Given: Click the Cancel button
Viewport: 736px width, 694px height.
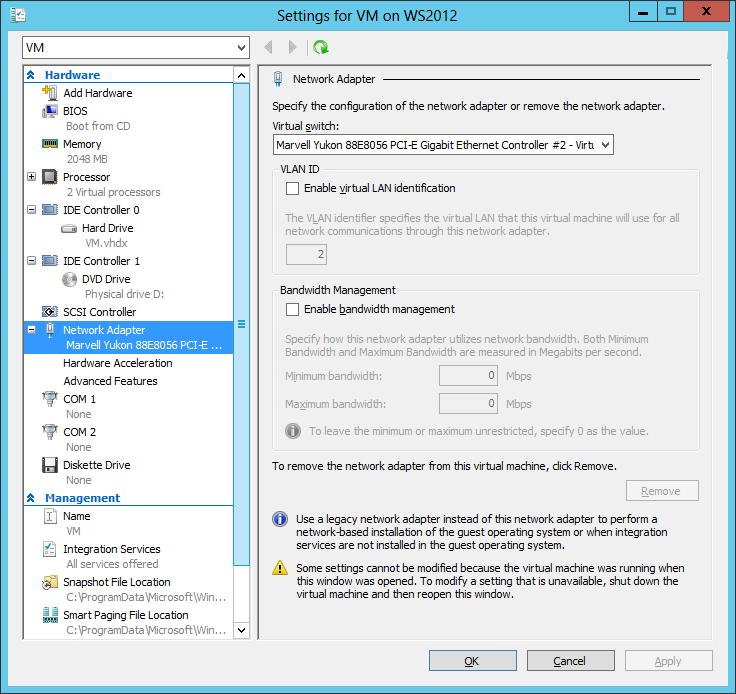Looking at the screenshot, I should click(569, 661).
